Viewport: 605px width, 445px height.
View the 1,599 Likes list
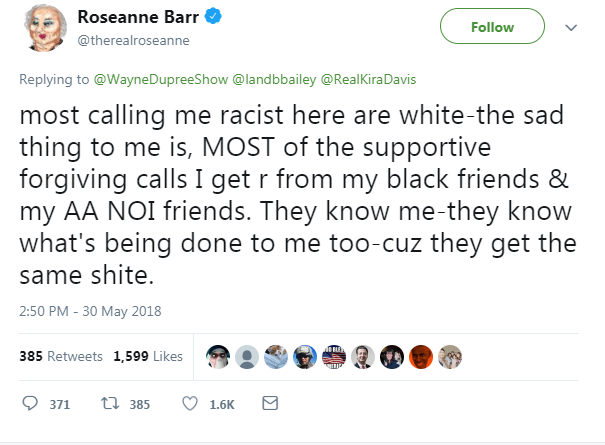click(x=148, y=356)
